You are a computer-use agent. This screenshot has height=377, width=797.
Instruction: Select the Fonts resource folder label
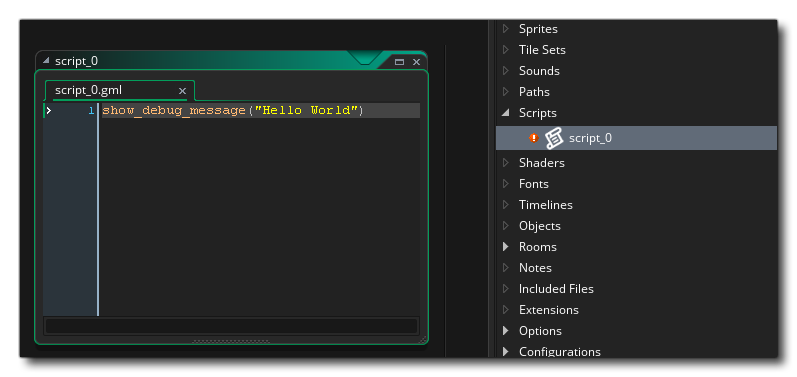(533, 183)
